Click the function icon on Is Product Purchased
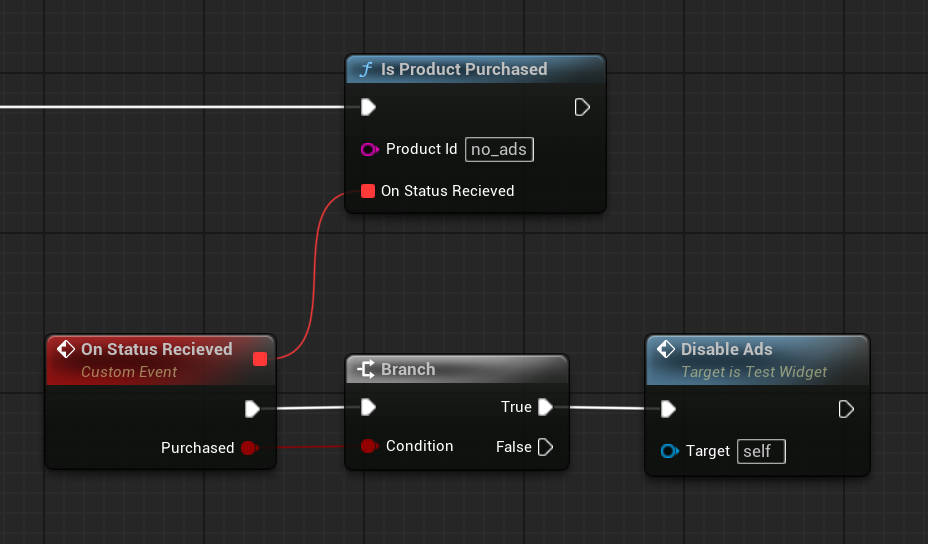 [366, 70]
